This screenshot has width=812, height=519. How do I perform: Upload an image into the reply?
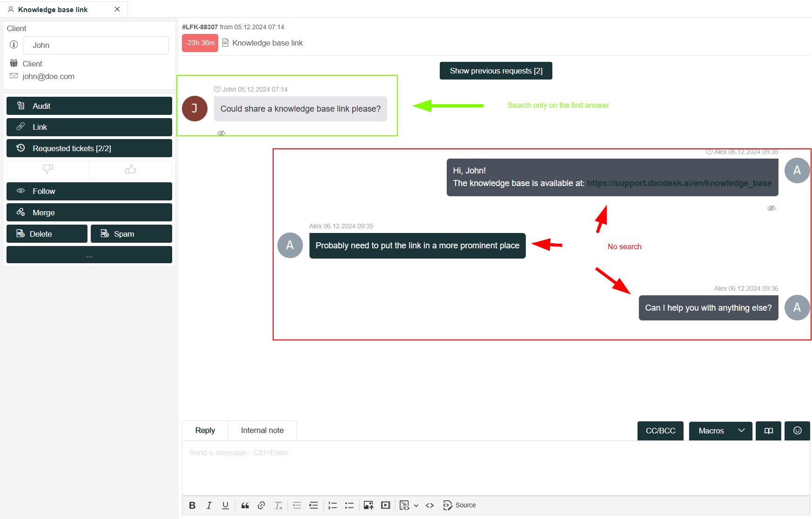tap(369, 505)
